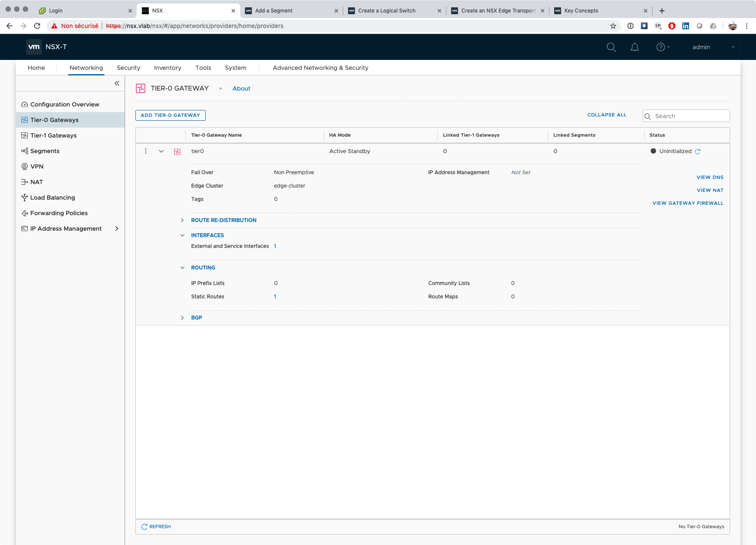Click the Search field above the table
The width and height of the screenshot is (756, 545).
point(690,116)
